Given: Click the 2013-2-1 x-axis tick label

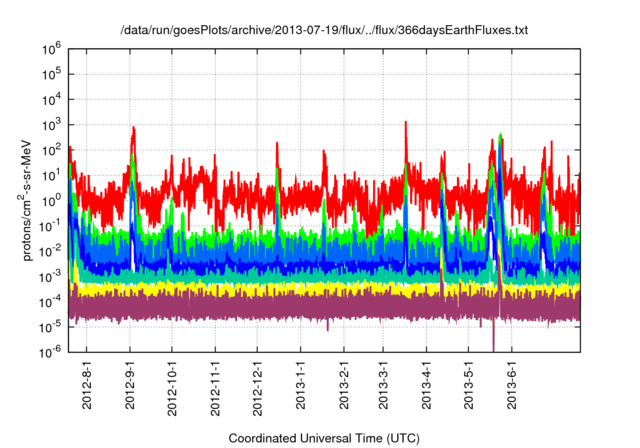Looking at the screenshot, I should click(x=343, y=386).
